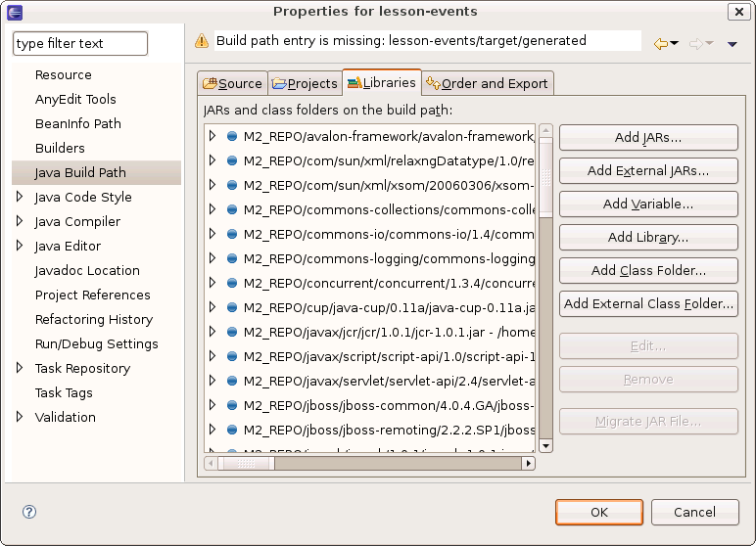Click the jar icon for script-api entry
The height and width of the screenshot is (546, 756).
point(232,356)
